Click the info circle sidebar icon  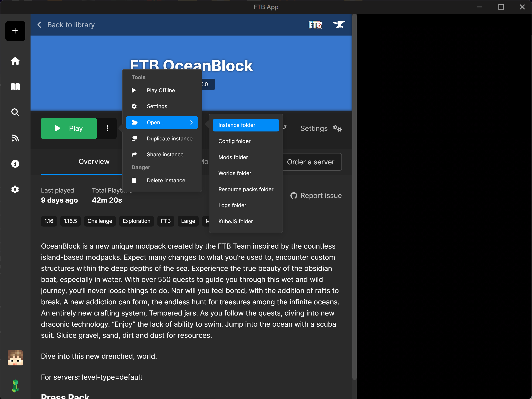(15, 164)
